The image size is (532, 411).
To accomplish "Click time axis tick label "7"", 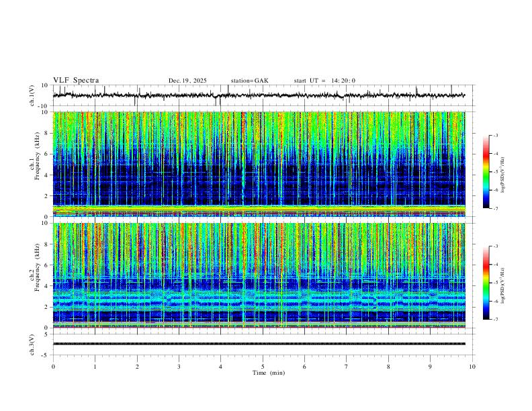I will (347, 367).
